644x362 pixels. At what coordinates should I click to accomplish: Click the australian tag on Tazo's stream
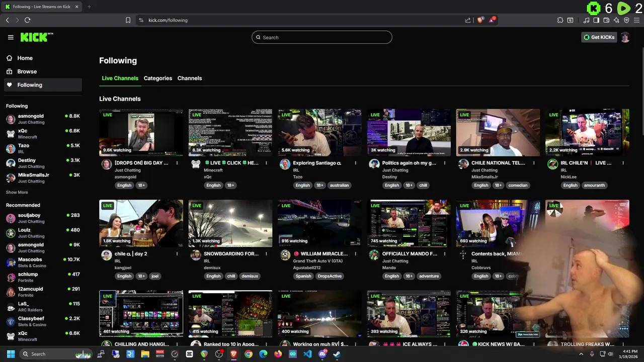pyautogui.click(x=339, y=185)
